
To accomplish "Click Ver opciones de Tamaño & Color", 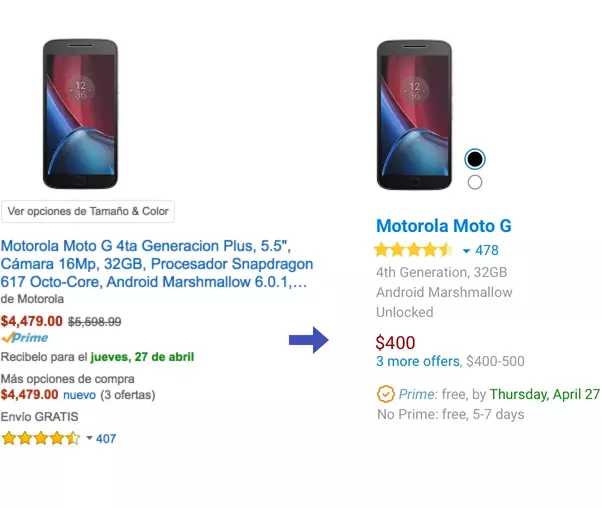I will pyautogui.click(x=88, y=211).
